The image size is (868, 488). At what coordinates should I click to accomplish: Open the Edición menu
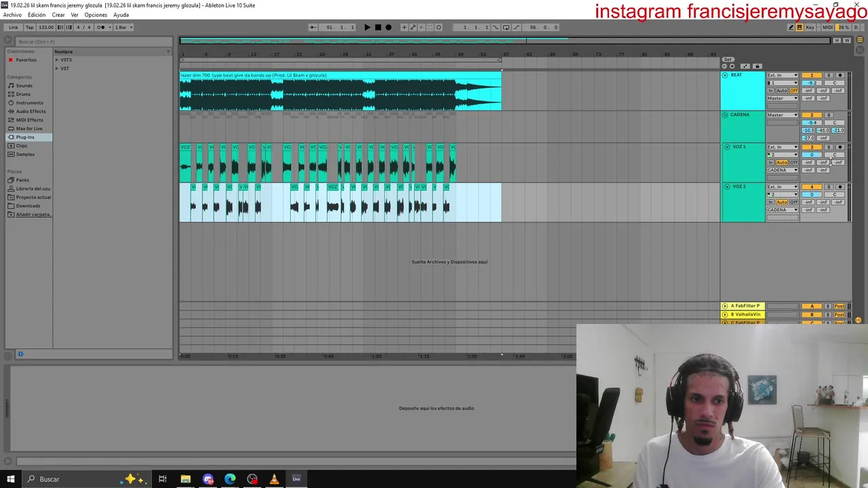point(37,15)
